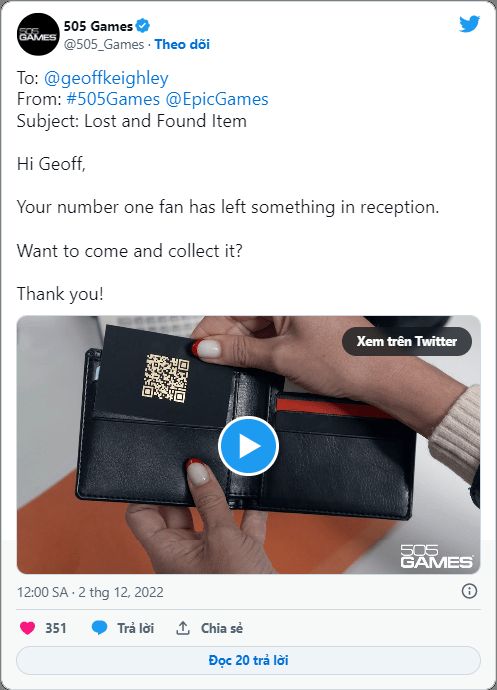Play the embedded wallet video
This screenshot has height=690, width=497.
[248, 446]
